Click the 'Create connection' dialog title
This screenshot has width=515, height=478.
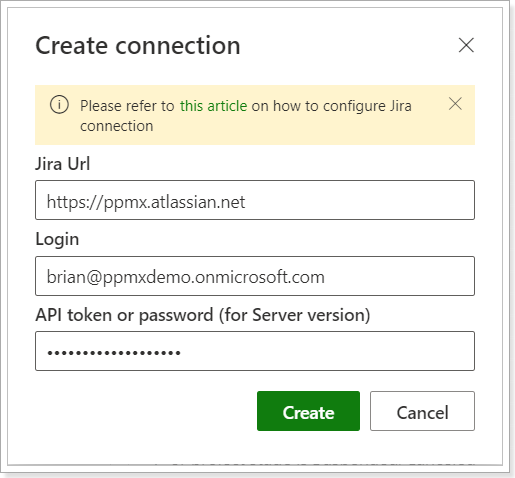pyautogui.click(x=138, y=45)
